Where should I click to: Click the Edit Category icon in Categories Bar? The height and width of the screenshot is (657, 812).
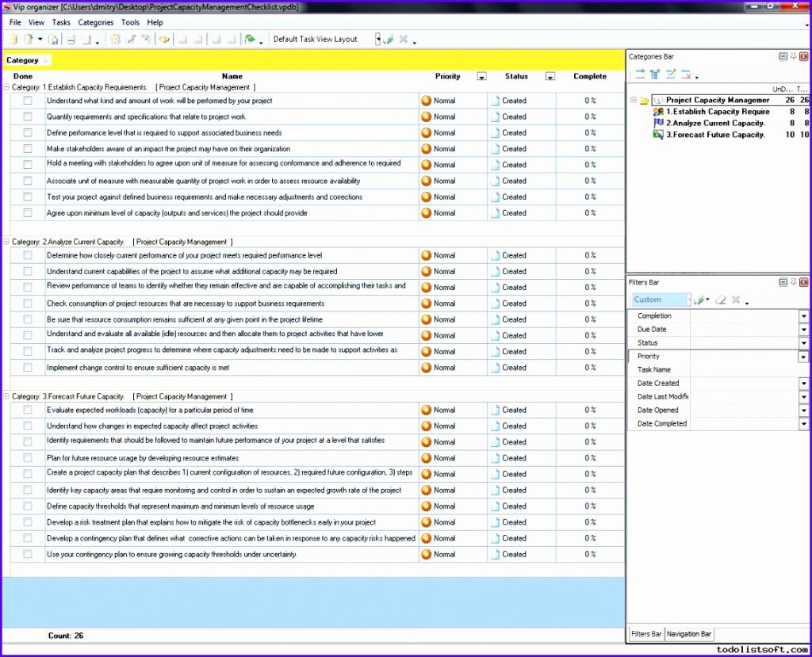[670, 73]
